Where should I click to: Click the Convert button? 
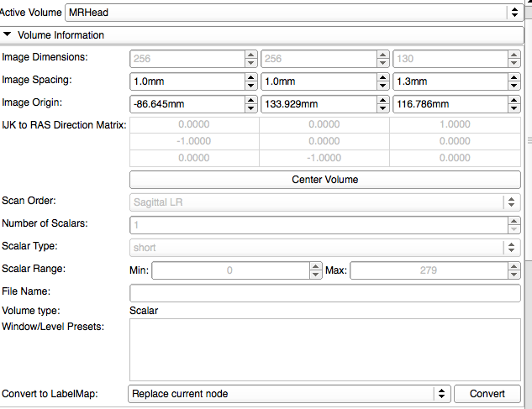point(487,394)
